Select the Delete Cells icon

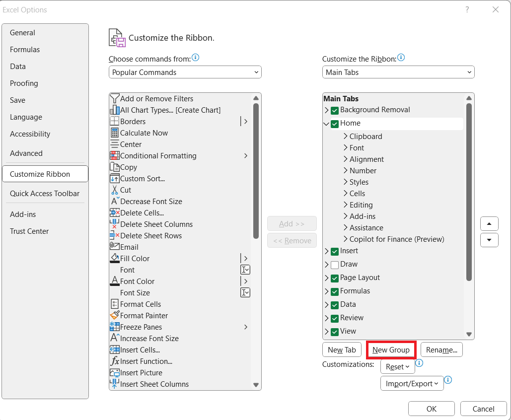tap(114, 212)
